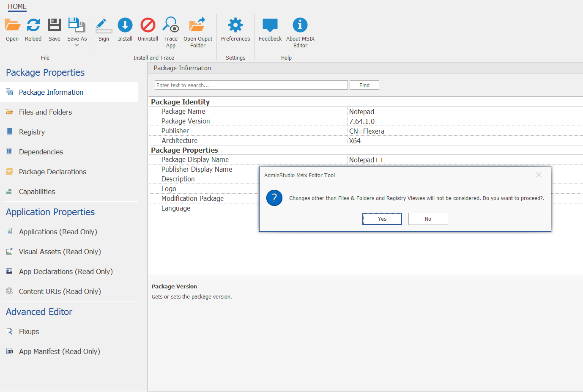Click the search text input field
Viewport: 583px width, 392px height.
click(251, 85)
